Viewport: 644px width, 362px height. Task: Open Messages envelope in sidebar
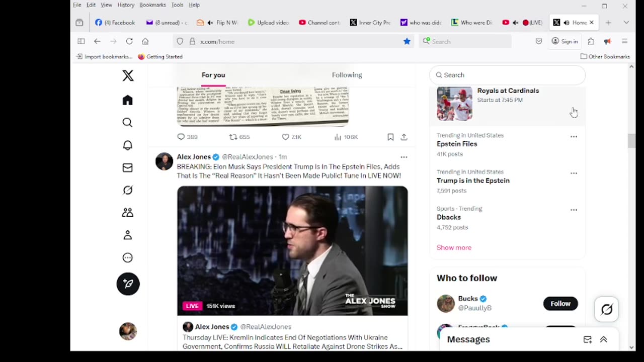tap(128, 168)
